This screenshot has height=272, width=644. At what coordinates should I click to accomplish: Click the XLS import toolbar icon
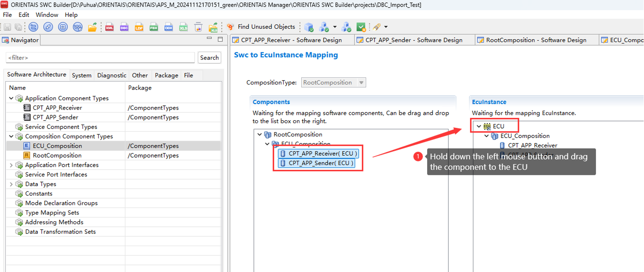coord(183,27)
